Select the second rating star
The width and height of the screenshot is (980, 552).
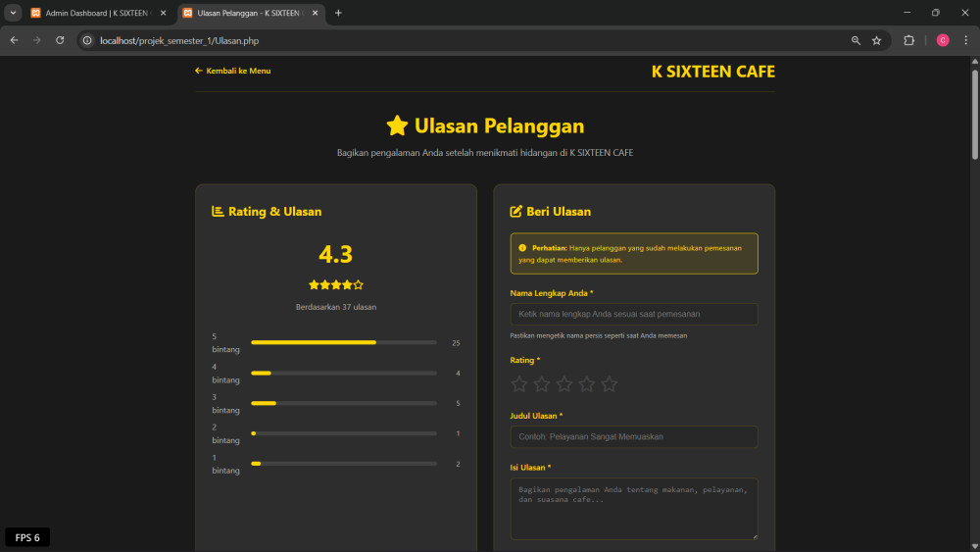pyautogui.click(x=542, y=384)
